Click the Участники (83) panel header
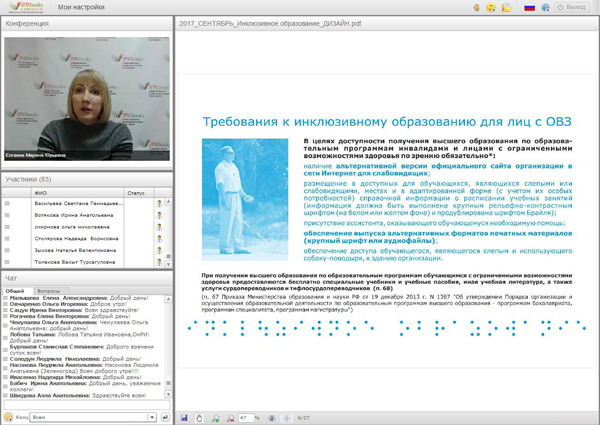The image size is (600, 425). pos(87,179)
